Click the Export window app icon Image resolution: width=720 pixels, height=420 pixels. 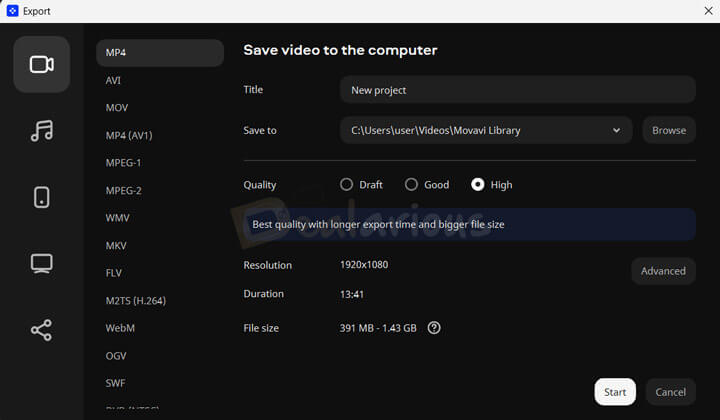point(11,11)
